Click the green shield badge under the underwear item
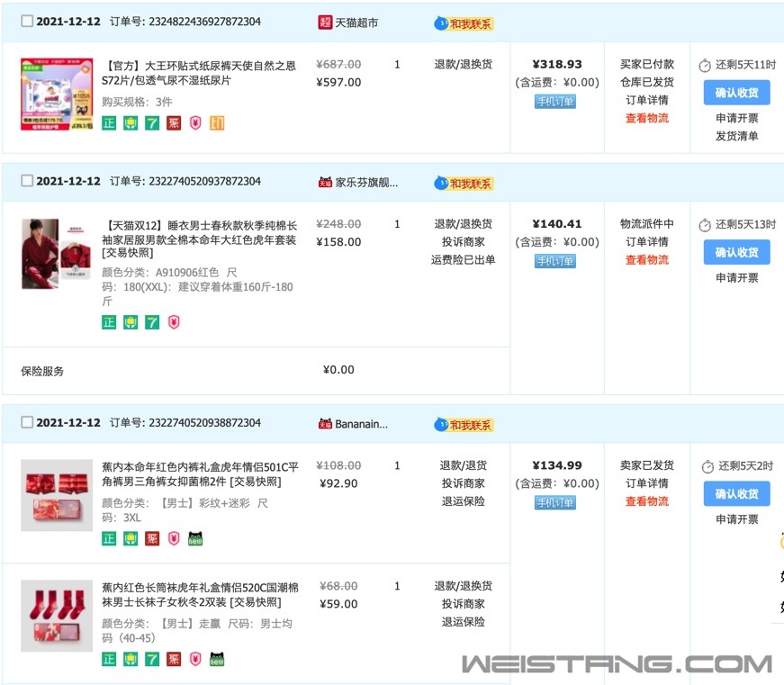 click(x=131, y=538)
